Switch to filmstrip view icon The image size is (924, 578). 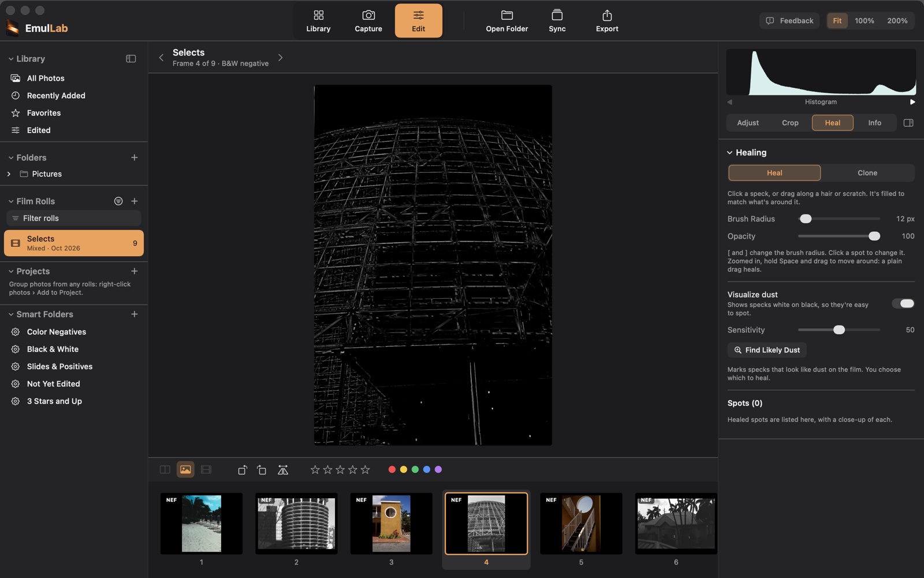(206, 470)
